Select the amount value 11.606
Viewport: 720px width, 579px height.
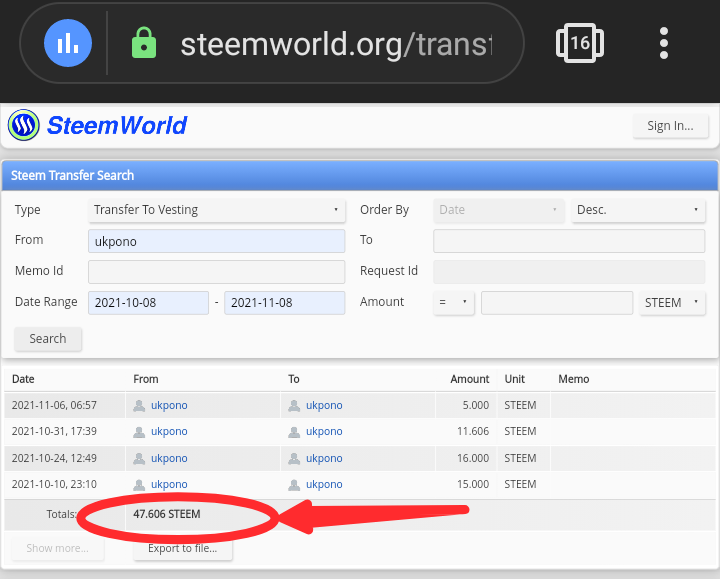click(x=473, y=432)
